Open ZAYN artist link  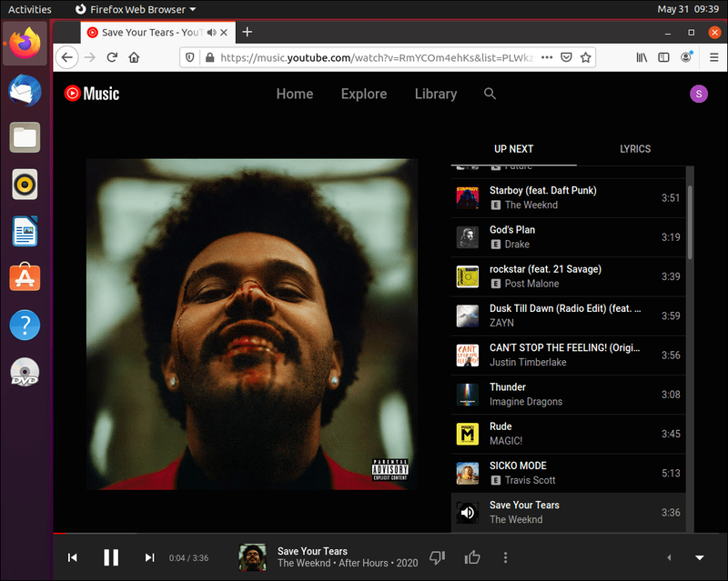point(502,323)
